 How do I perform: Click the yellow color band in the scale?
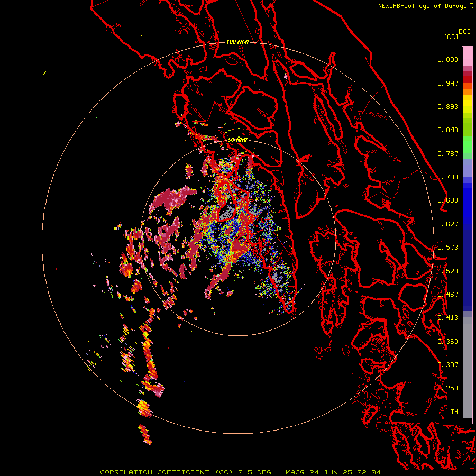point(467,104)
